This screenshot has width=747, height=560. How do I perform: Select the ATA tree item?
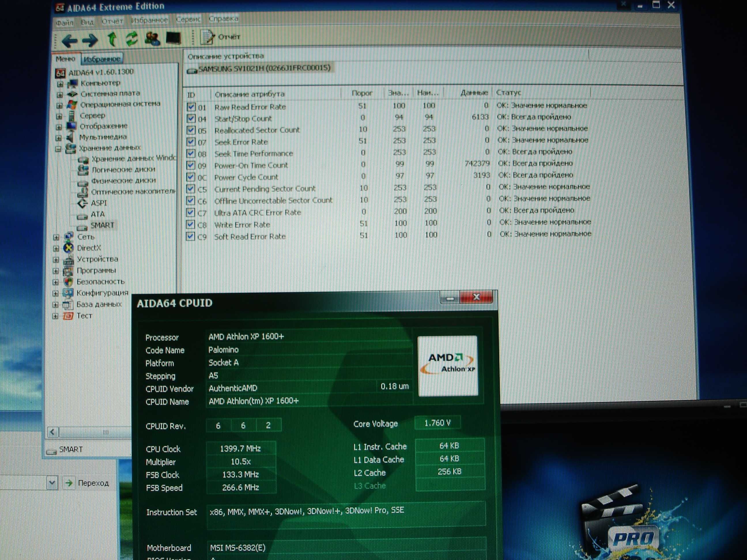98,214
